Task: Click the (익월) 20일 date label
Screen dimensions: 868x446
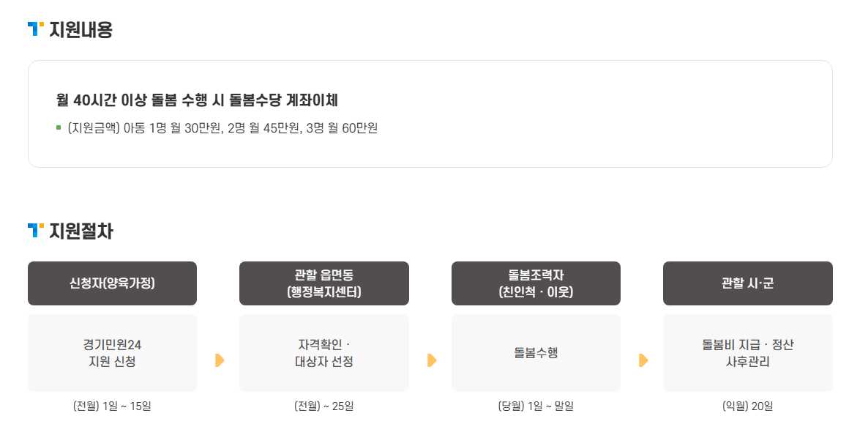Action: point(748,406)
